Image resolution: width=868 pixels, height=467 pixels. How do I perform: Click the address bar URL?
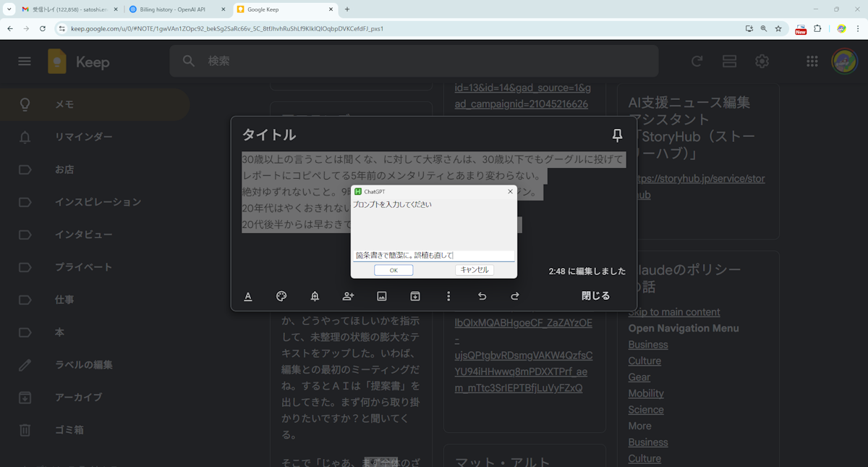[x=227, y=29]
